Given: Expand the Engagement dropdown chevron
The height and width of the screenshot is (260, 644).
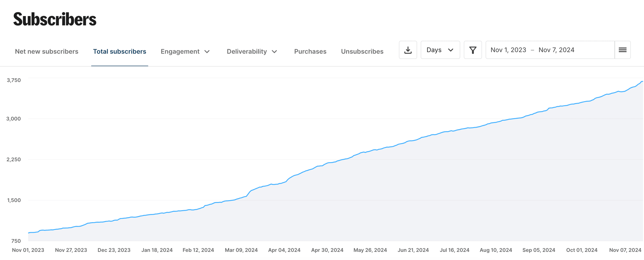Looking at the screenshot, I should 207,51.
